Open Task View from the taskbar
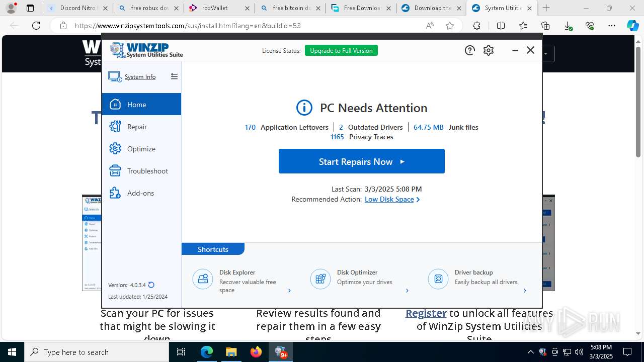This screenshot has width=644, height=362. [x=182, y=352]
